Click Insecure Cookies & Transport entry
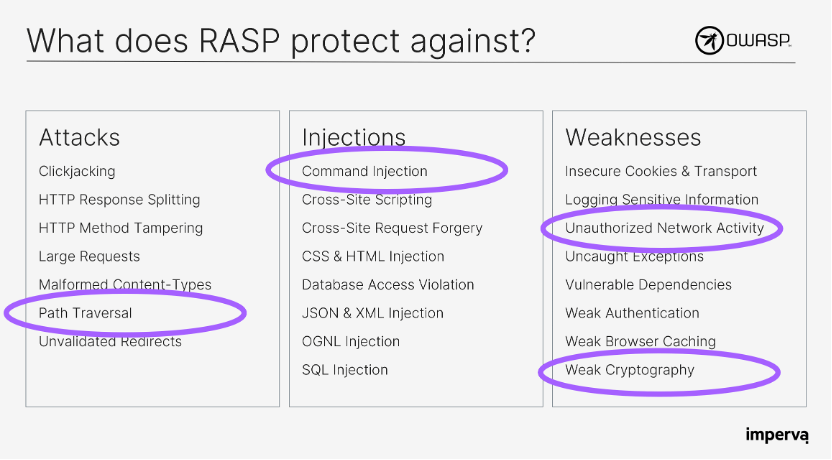Viewport: 832px width, 460px height. (661, 171)
